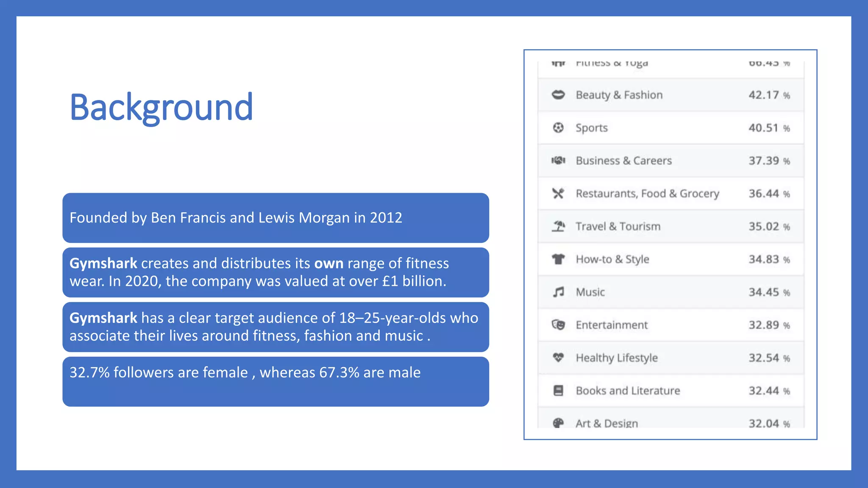
Task: Select the target audience 18–25-year-olds box
Action: coord(275,327)
